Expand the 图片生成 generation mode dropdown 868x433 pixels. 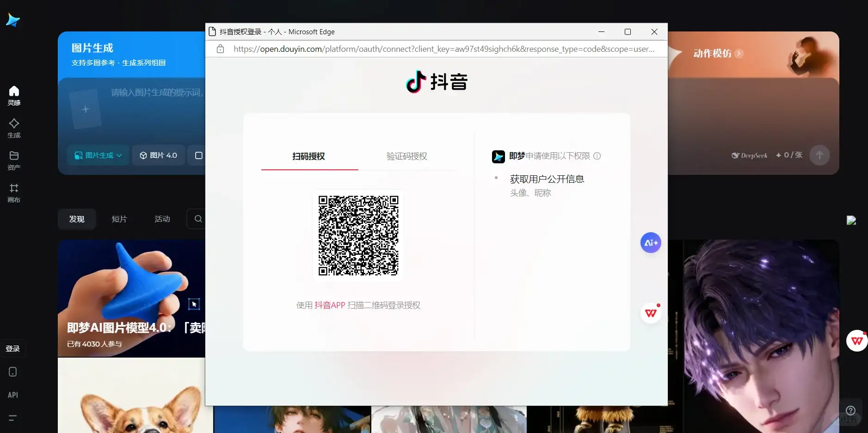tap(98, 155)
